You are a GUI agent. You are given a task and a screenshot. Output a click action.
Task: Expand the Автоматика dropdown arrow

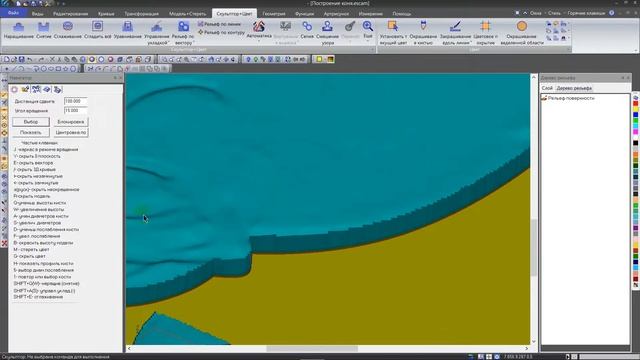(x=259, y=41)
